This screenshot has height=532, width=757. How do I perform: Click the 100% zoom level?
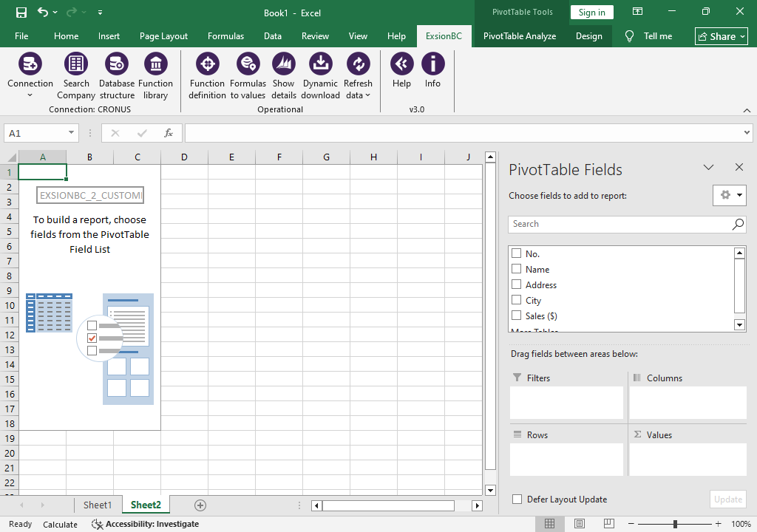741,524
